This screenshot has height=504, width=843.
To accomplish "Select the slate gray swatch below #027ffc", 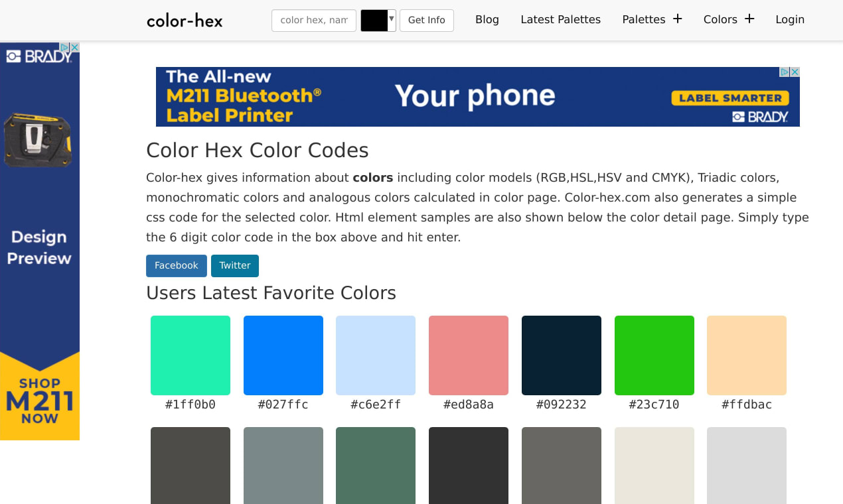I will [283, 466].
